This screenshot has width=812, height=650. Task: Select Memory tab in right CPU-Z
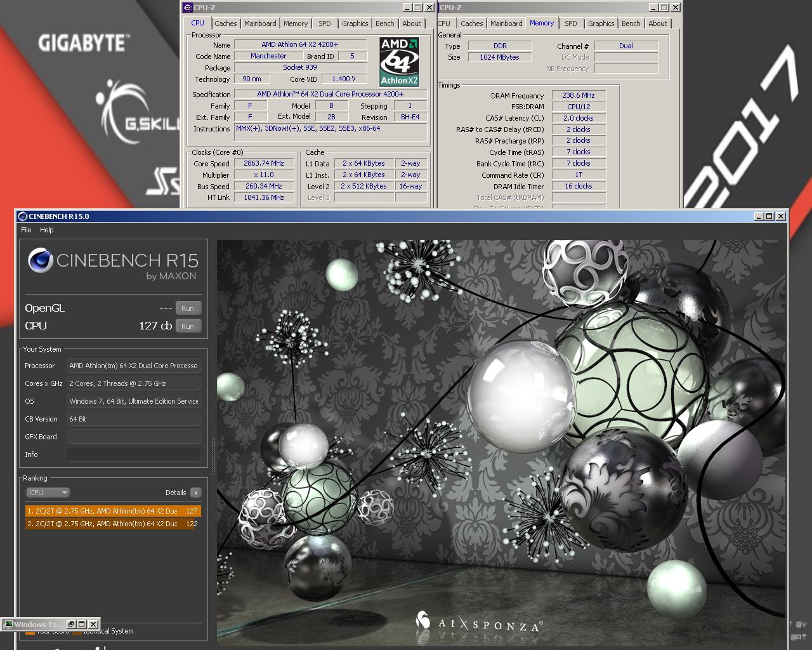[542, 23]
